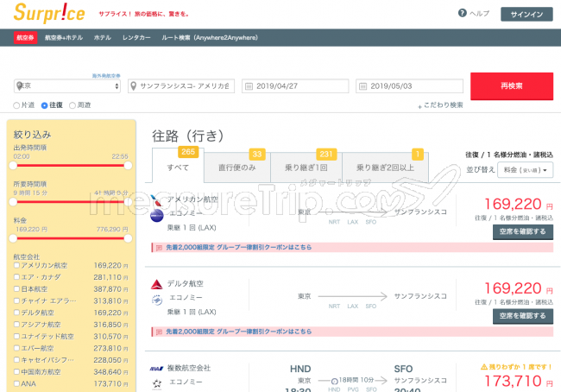The width and height of the screenshot is (561, 392).
Task: Open the 料金 sort order dropdown
Action: (x=525, y=170)
